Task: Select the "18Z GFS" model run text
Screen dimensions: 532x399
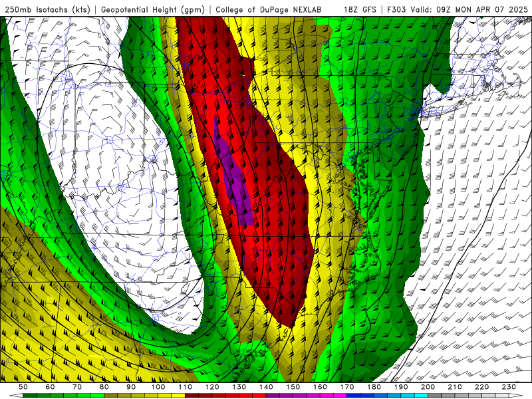Action: coord(360,10)
